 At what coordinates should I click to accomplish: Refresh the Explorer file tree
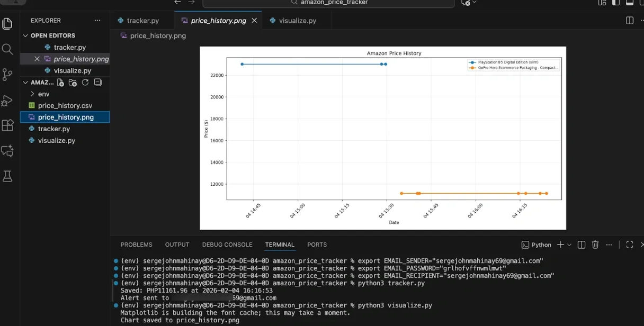pyautogui.click(x=85, y=83)
